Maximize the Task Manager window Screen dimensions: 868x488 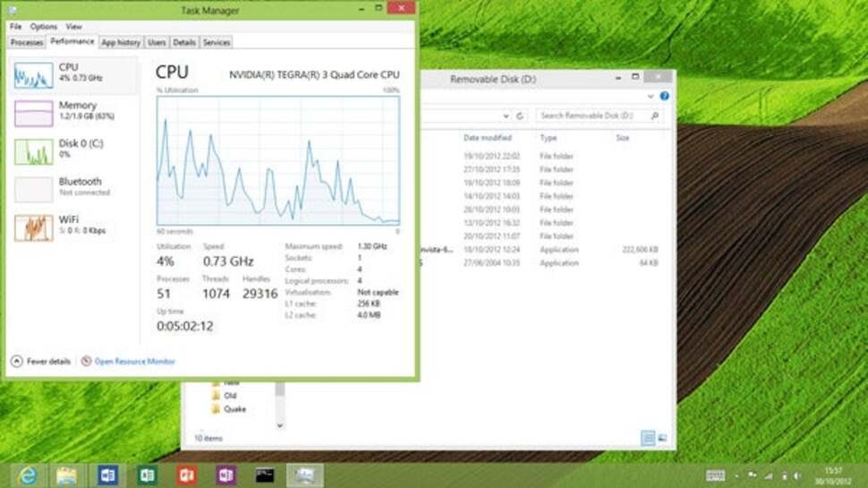point(379,8)
